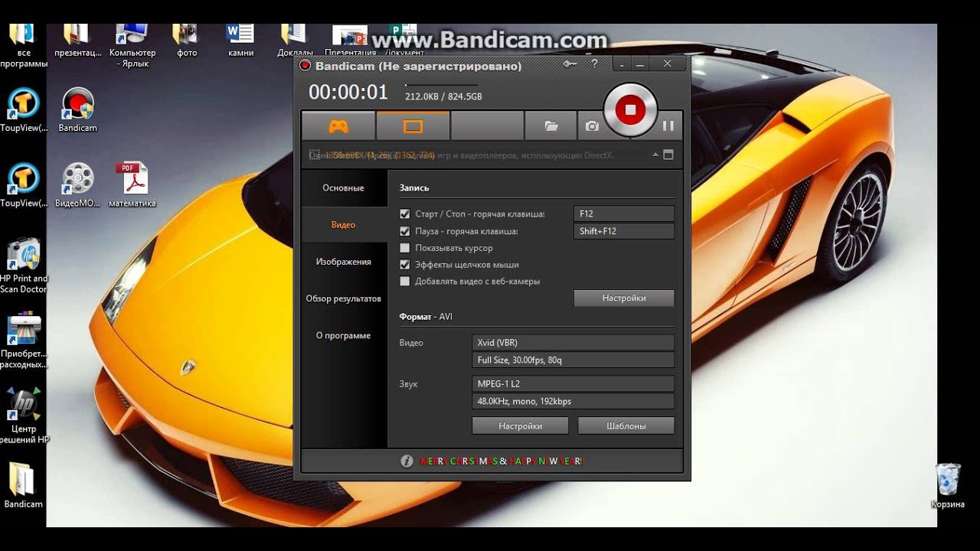The height and width of the screenshot is (551, 980).
Task: Open the Основные settings tab
Action: [344, 188]
